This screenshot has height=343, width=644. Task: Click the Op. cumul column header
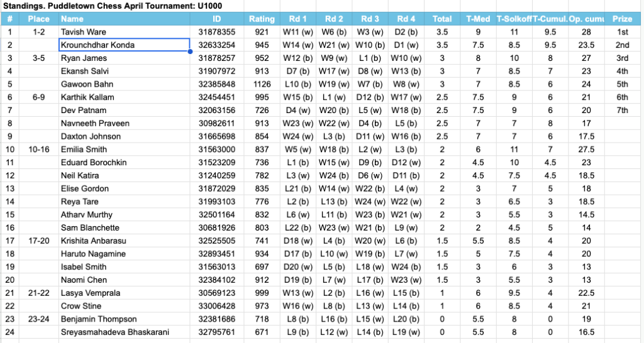[586, 19]
